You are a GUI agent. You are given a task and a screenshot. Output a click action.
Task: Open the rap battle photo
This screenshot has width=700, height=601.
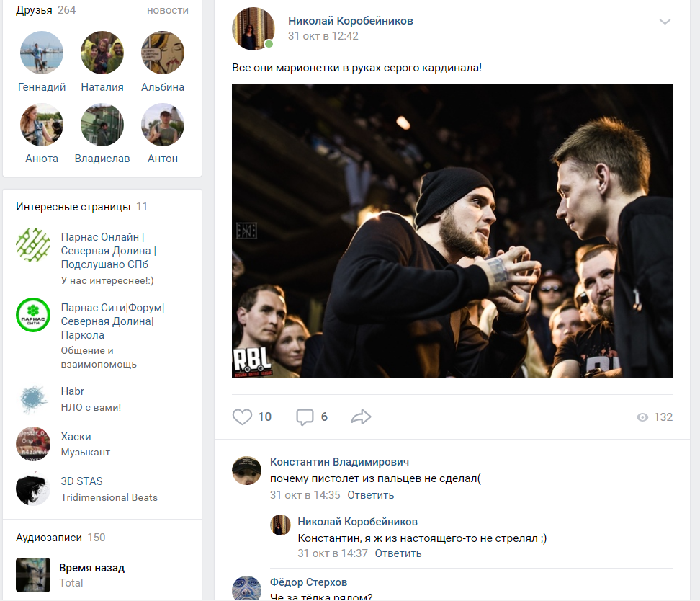452,231
